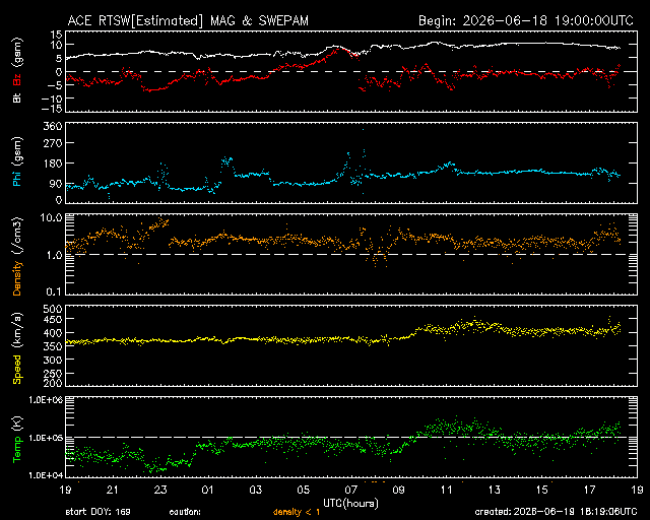Click the '1.0E+04' tick on the Temp axis
This screenshot has height=520, width=650.
46,475
